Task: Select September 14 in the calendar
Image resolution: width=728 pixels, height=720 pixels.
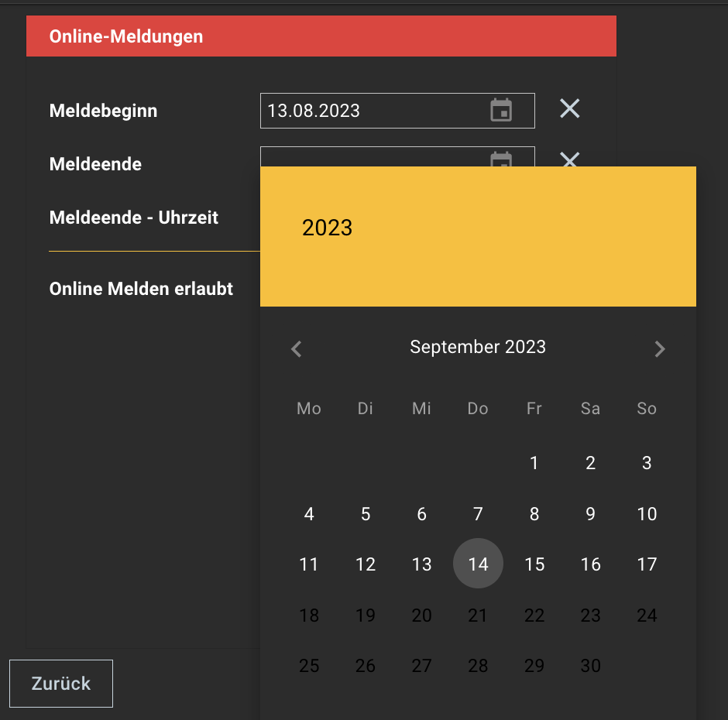Action: pos(478,564)
